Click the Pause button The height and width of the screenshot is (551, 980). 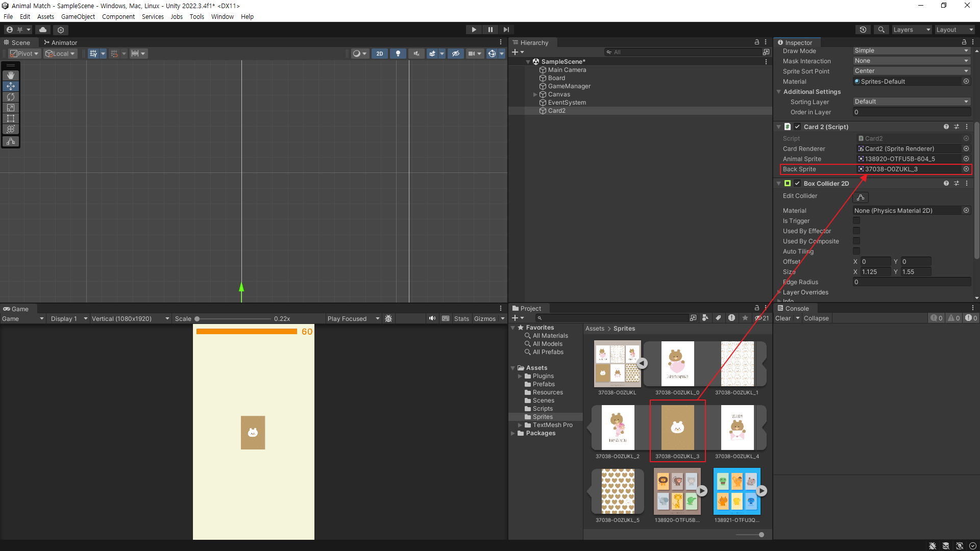coord(490,30)
